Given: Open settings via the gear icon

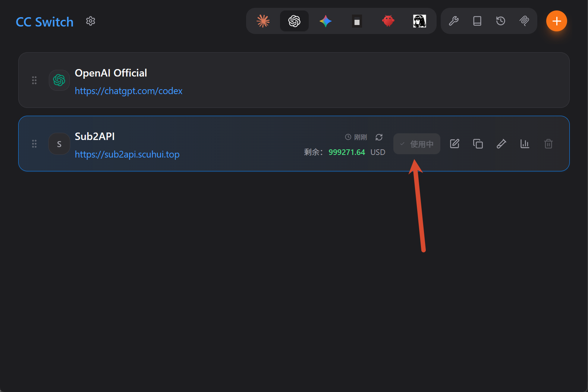Looking at the screenshot, I should [x=91, y=21].
